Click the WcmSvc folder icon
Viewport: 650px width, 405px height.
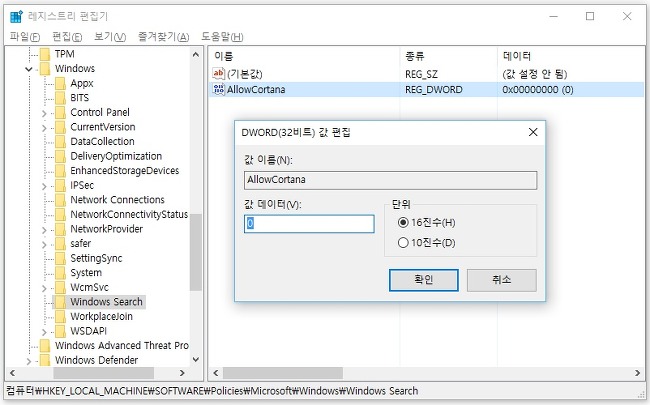click(x=61, y=287)
